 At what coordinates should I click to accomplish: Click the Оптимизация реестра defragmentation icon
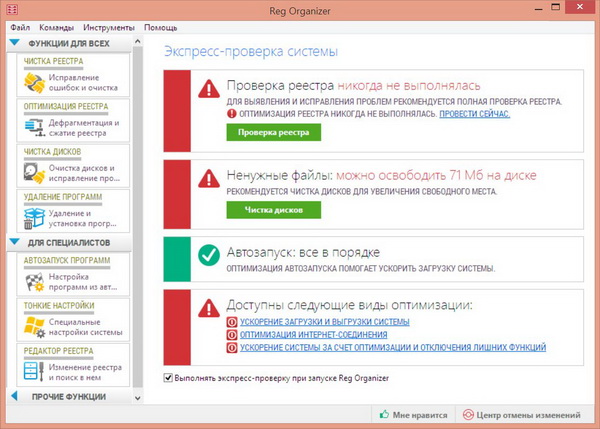coord(35,128)
